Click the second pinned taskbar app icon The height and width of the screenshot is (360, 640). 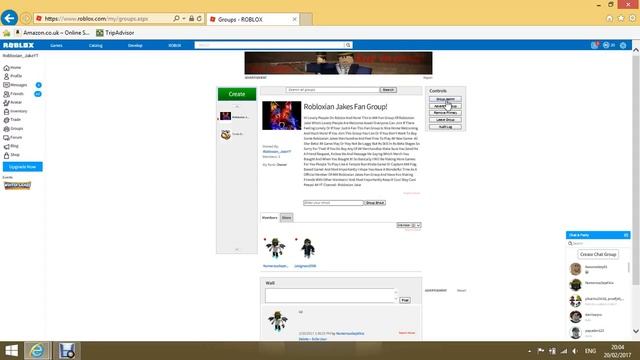point(67,351)
